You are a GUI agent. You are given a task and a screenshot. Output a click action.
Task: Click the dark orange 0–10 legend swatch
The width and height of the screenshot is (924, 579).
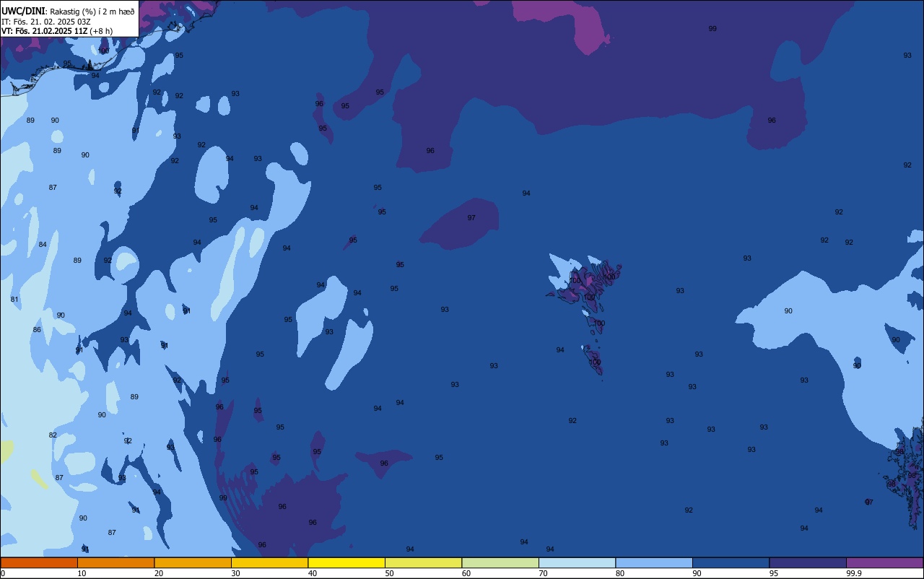pyautogui.click(x=39, y=562)
